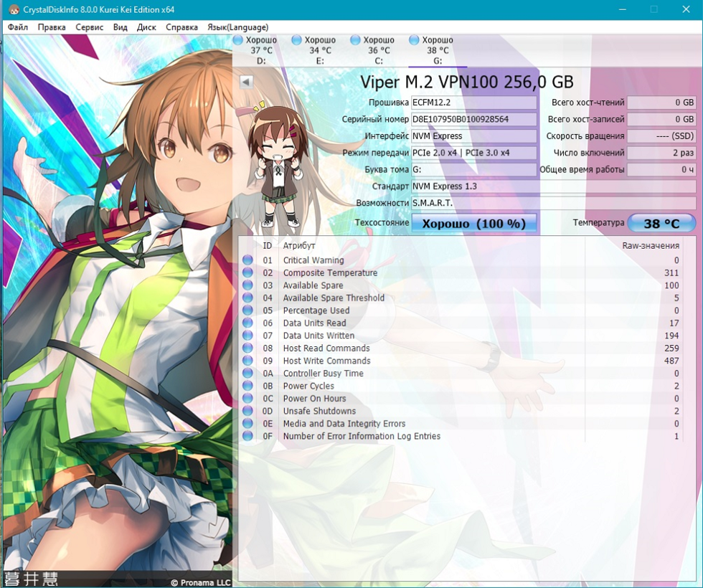Click the serial number field D8E107950B0100928564

(x=474, y=119)
